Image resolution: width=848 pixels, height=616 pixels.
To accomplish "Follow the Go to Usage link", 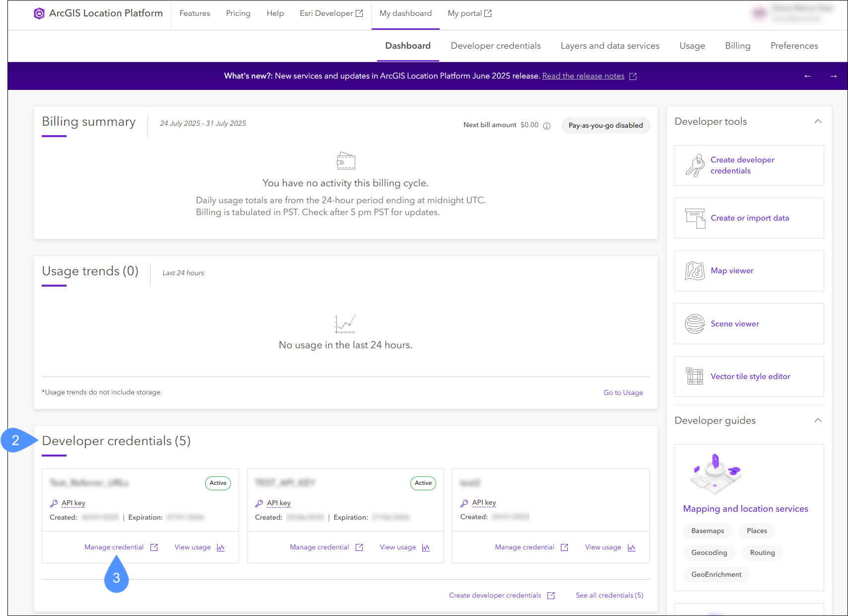I will [623, 393].
